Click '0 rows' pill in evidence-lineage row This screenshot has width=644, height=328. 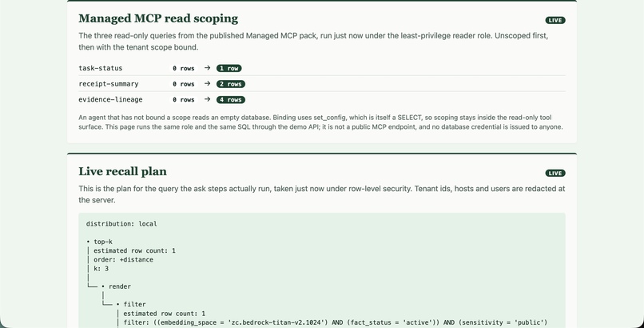pos(184,99)
